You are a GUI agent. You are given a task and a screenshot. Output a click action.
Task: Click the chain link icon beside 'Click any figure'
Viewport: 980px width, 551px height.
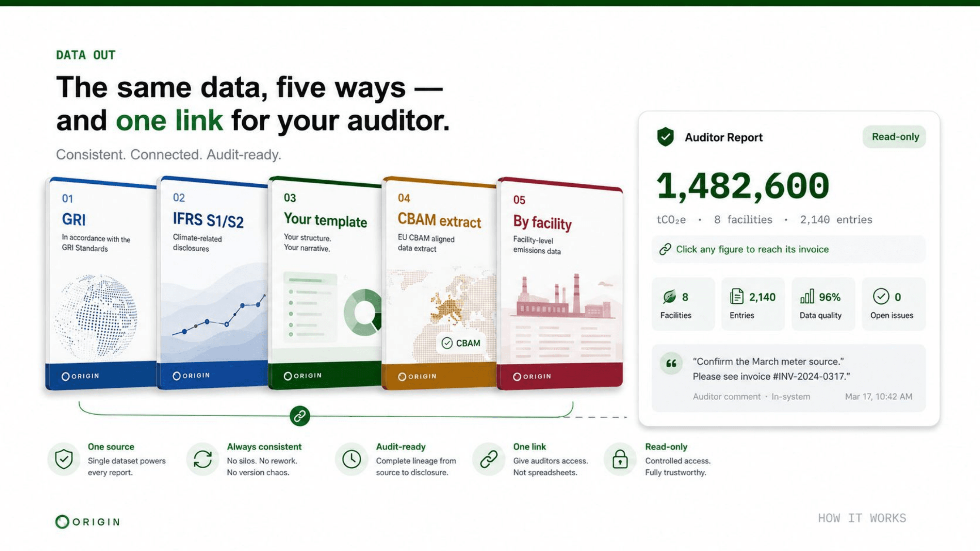coord(665,249)
